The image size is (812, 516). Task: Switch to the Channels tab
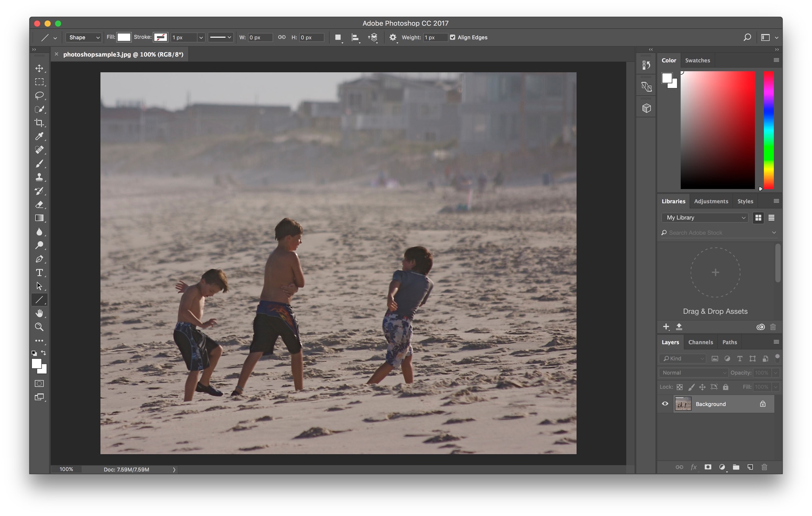[700, 342]
